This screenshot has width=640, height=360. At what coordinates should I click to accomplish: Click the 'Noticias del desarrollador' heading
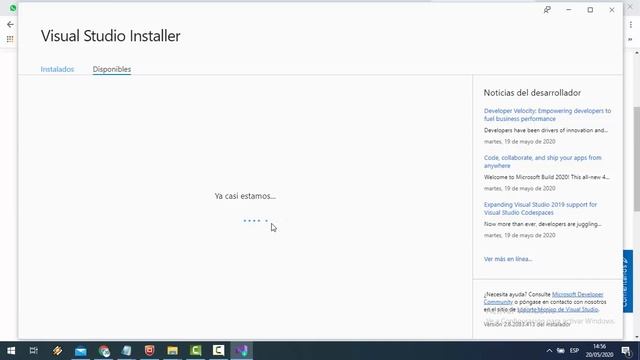click(x=532, y=93)
